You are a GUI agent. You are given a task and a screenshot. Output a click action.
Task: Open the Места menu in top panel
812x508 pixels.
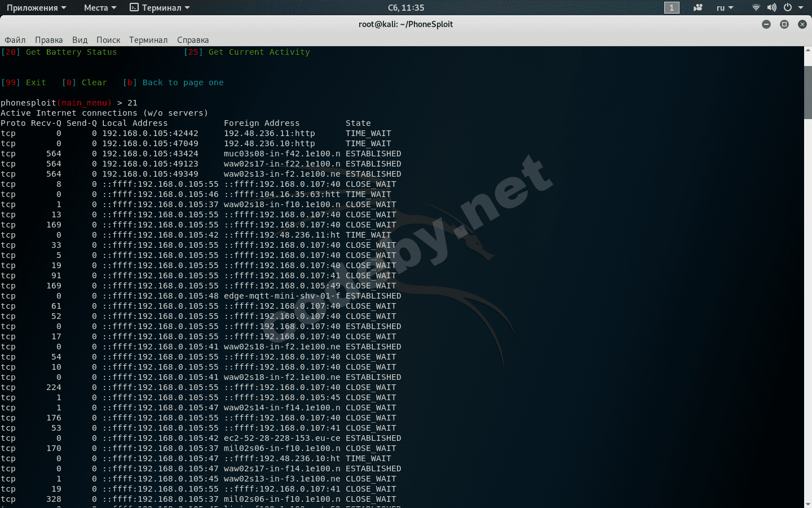100,7
